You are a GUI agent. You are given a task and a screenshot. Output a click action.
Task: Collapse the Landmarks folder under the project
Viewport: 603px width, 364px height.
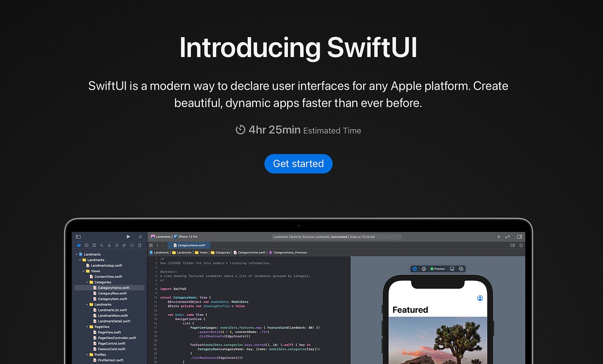(x=80, y=260)
